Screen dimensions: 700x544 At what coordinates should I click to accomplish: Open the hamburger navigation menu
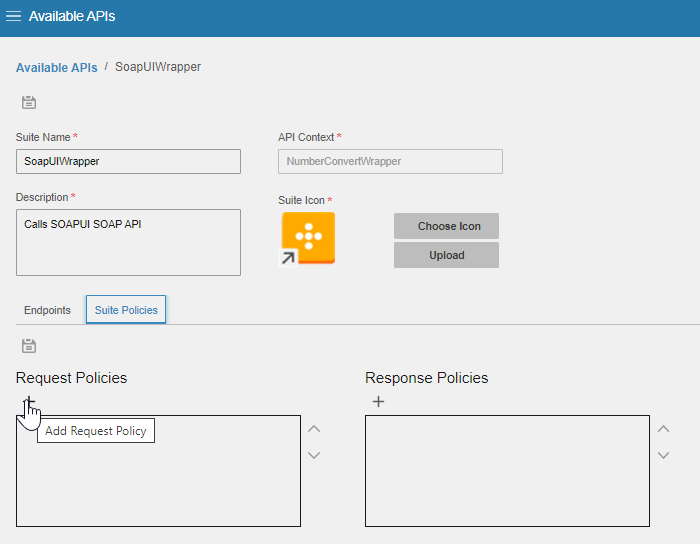13,17
